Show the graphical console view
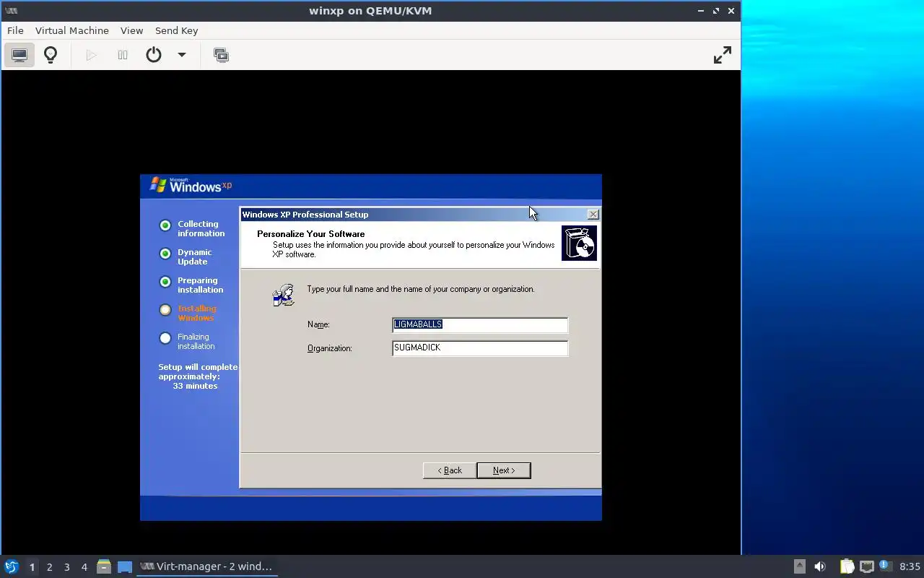This screenshot has height=578, width=924. pos(19,55)
